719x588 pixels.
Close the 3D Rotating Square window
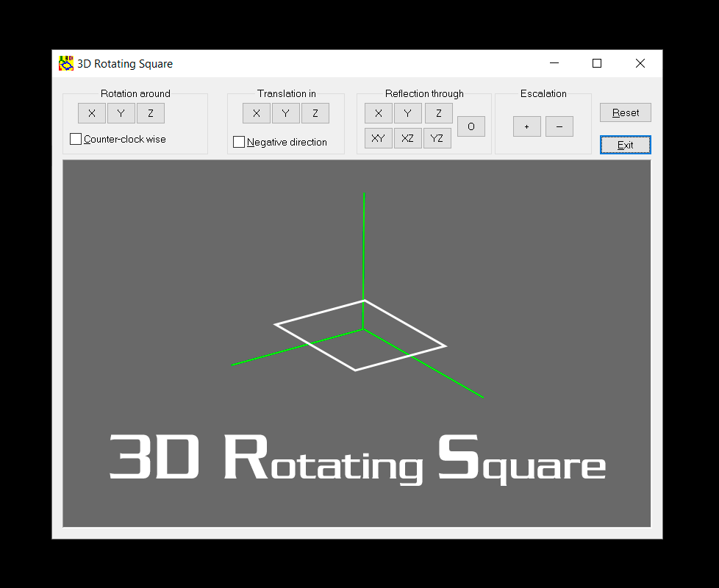[640, 63]
